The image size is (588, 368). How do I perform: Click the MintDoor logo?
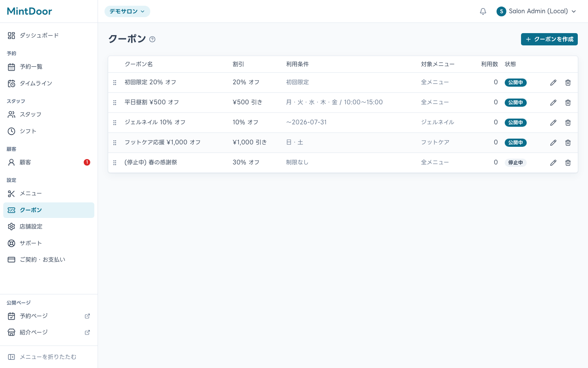29,11
